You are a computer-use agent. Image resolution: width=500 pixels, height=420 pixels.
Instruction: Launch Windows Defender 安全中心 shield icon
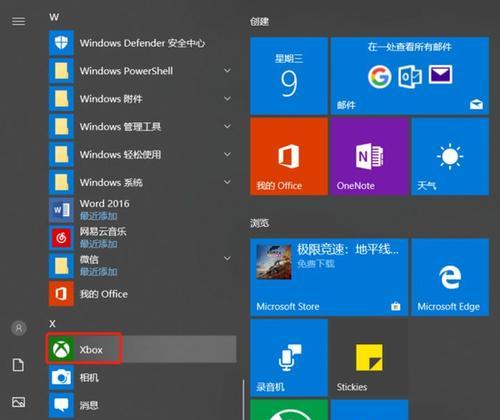61,43
